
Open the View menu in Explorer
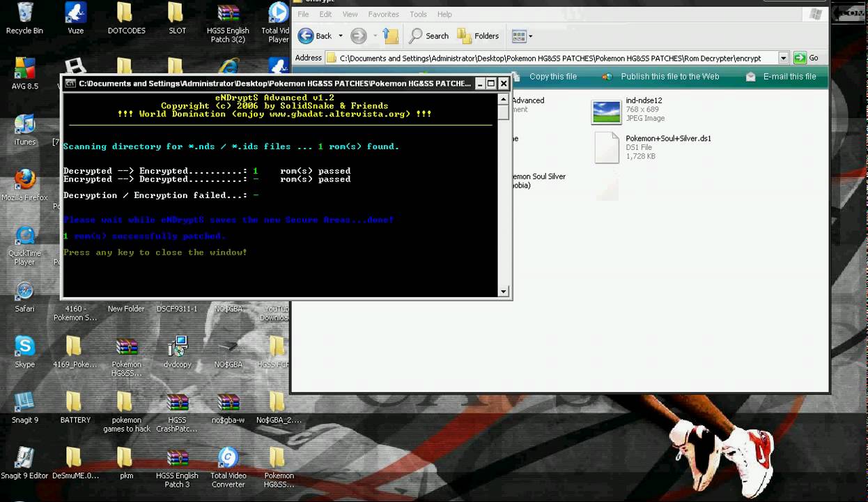coord(350,14)
